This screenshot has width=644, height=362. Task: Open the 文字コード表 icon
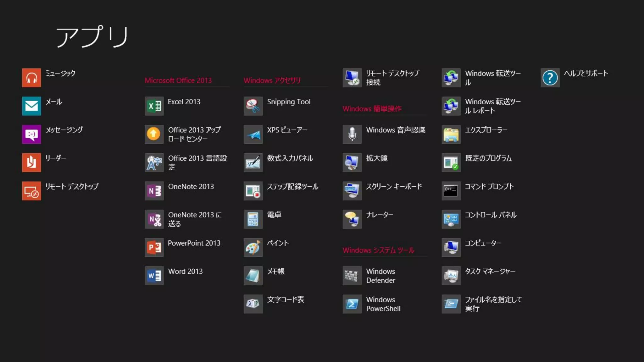tap(253, 304)
